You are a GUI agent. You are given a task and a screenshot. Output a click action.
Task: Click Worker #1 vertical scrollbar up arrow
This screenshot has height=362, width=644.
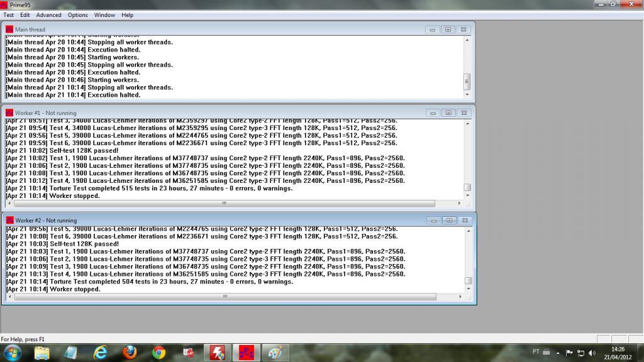click(467, 124)
